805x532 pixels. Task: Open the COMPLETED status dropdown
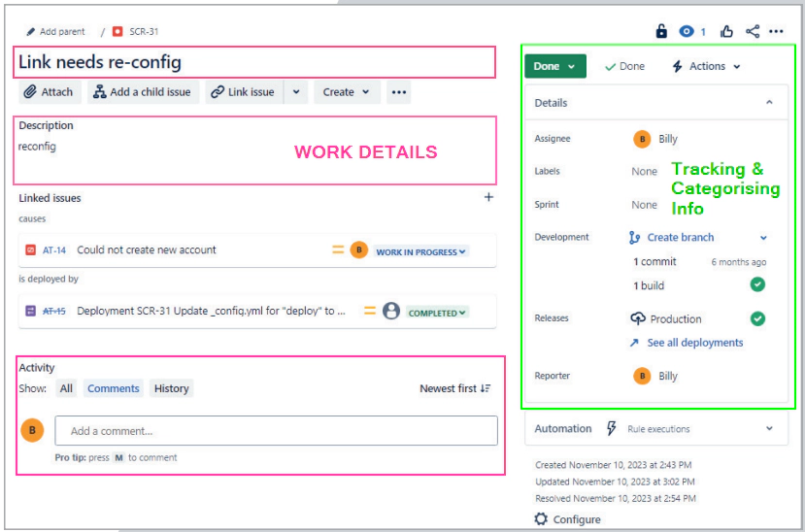[x=437, y=313]
